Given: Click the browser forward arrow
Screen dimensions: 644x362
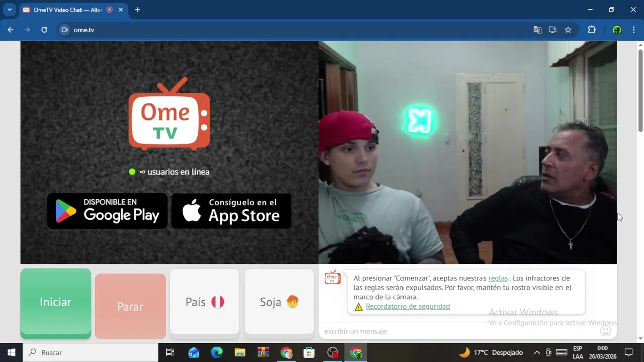Looking at the screenshot, I should [x=27, y=30].
